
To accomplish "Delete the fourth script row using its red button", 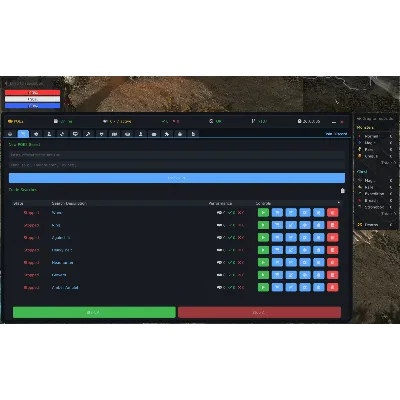I will (x=332, y=250).
